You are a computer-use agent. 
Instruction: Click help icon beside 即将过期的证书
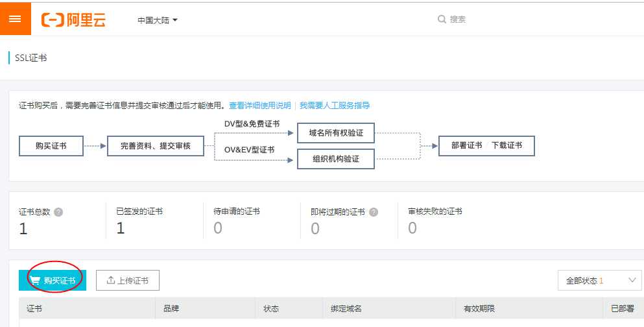(374, 212)
